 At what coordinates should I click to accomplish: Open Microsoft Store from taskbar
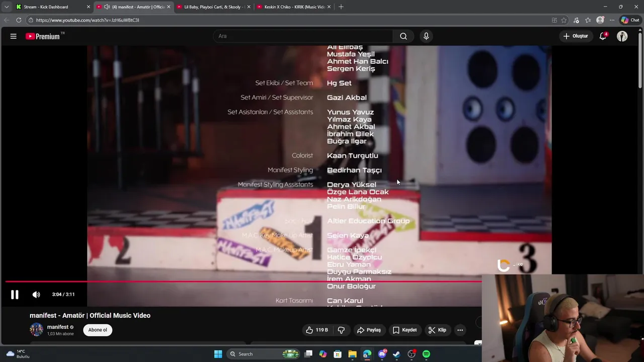coord(338,354)
